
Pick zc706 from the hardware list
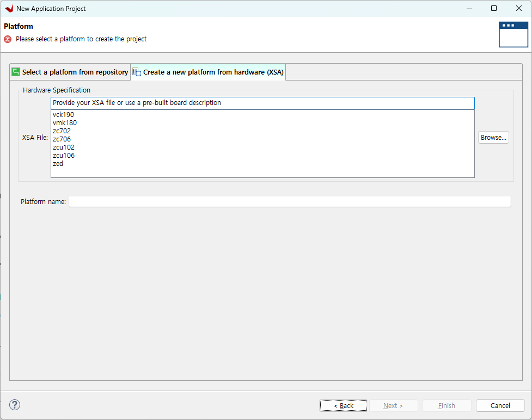(62, 139)
